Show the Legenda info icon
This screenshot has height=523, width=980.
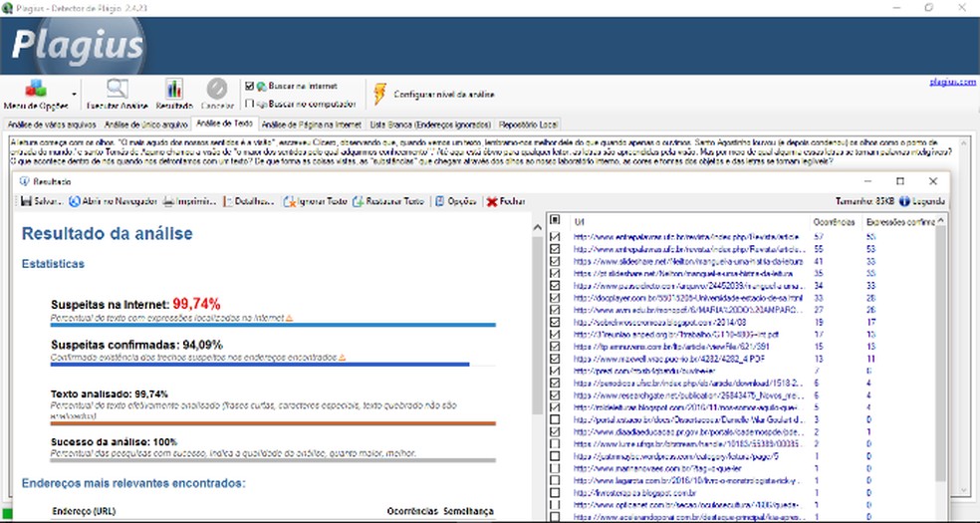[904, 201]
